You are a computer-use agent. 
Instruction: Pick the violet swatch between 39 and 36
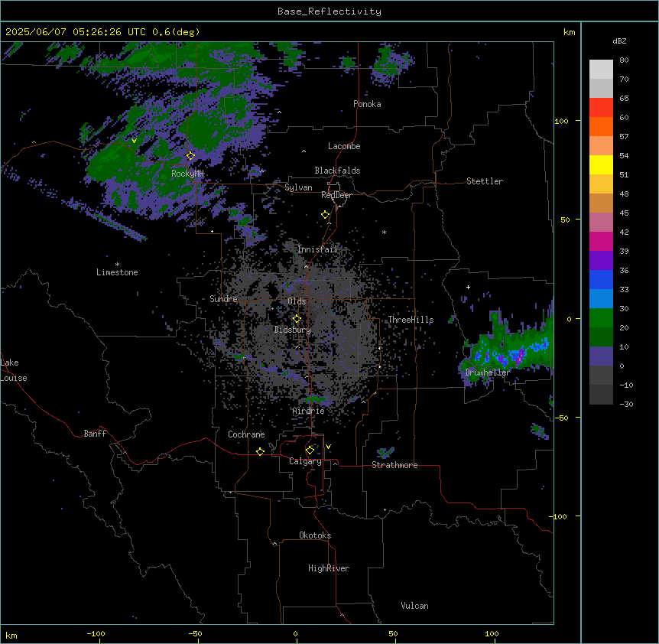point(601,261)
